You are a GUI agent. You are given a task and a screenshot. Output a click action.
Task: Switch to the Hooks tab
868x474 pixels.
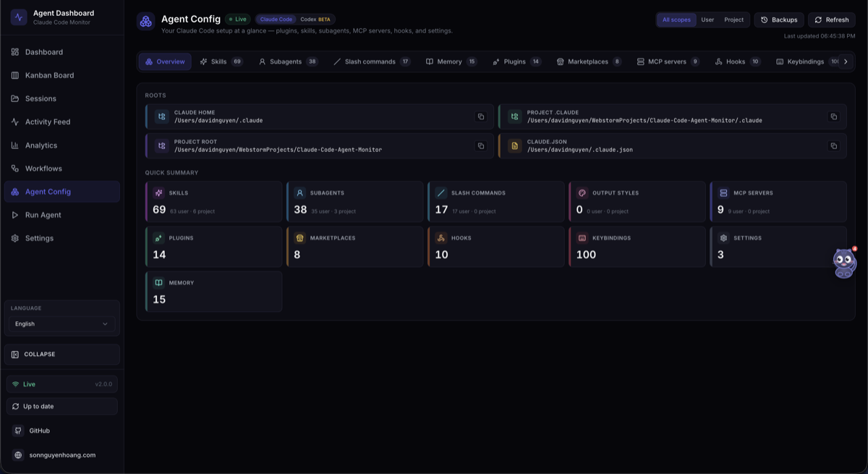(737, 62)
